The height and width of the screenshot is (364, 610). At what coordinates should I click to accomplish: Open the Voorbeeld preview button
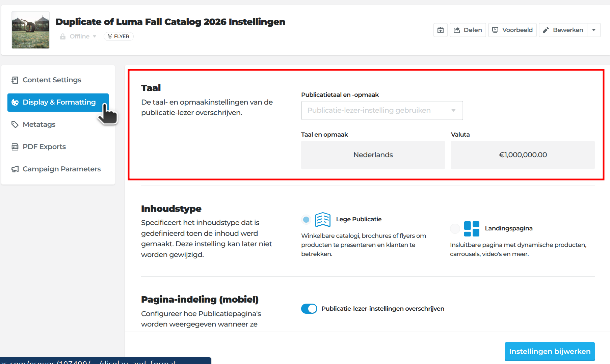512,30
